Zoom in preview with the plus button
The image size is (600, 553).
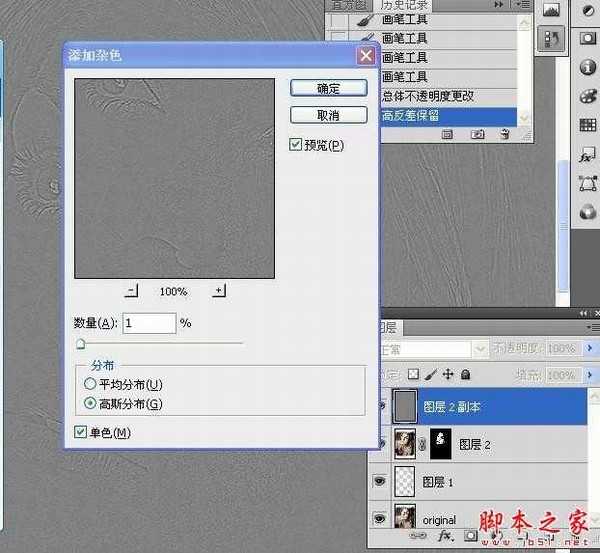pos(219,291)
